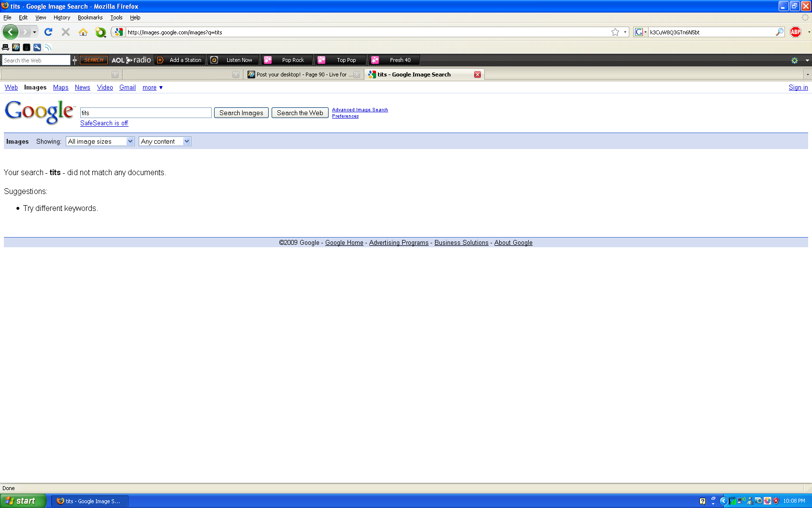Open the Help menu
The height and width of the screenshot is (508, 812).
(135, 17)
